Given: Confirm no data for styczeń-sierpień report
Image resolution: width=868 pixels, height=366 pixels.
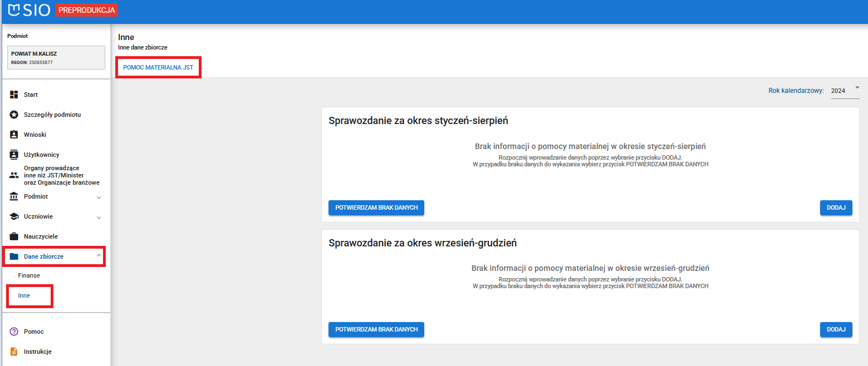Looking at the screenshot, I should 376,207.
